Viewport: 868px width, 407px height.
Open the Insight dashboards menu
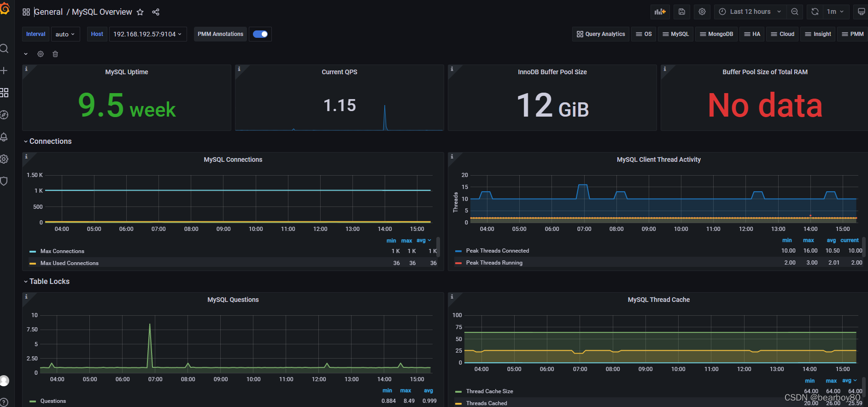pos(818,34)
